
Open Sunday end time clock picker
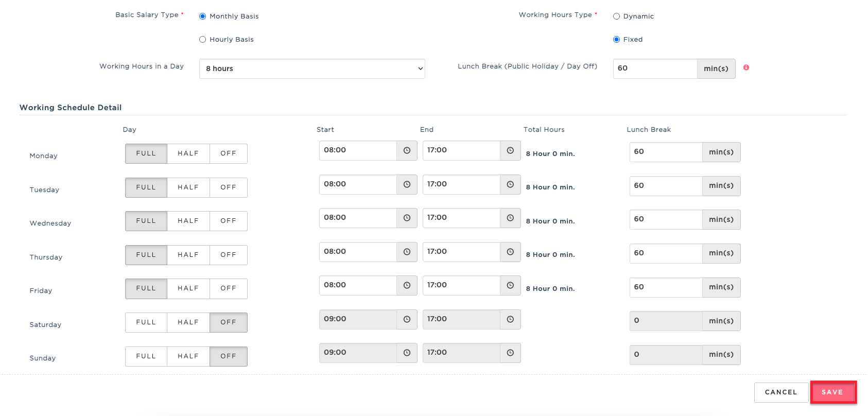[510, 353]
